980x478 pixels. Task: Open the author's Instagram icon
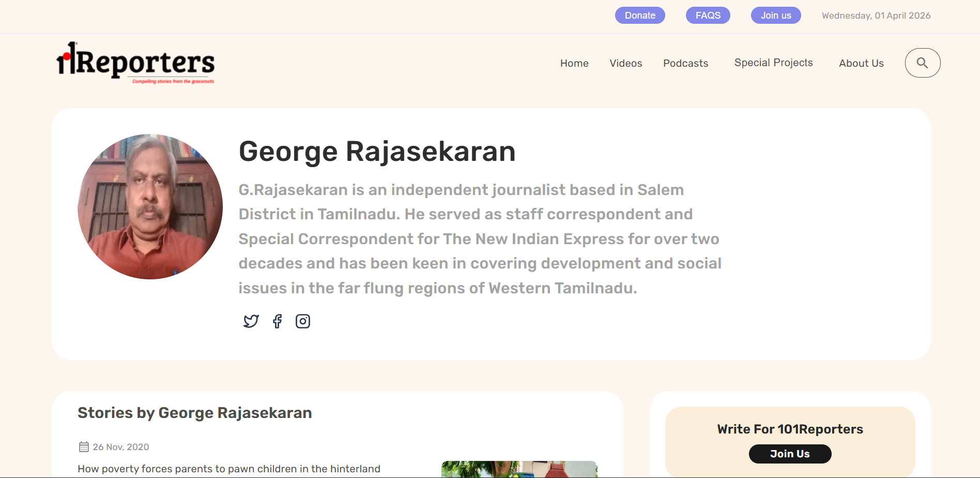click(303, 321)
